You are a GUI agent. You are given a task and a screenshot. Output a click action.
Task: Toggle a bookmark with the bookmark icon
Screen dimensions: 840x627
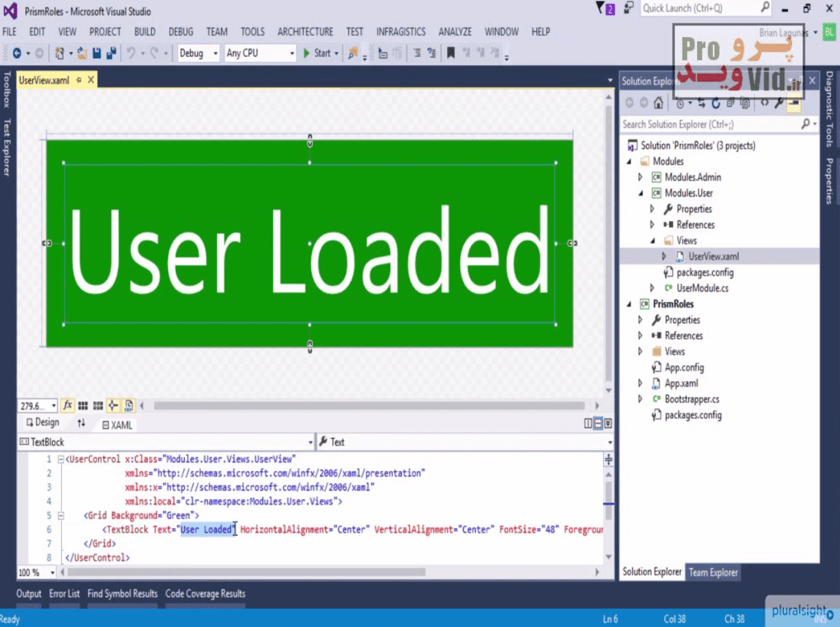coord(451,54)
